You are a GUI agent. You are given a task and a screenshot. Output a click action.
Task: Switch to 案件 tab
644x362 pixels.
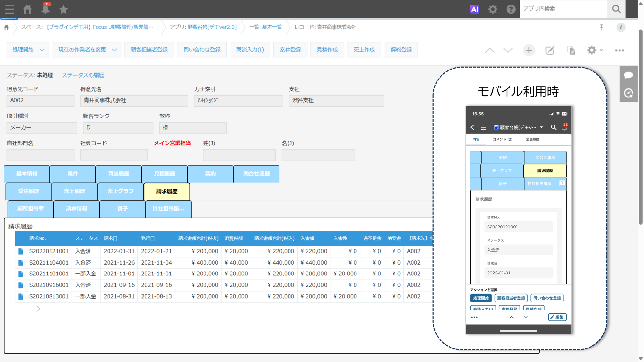tap(73, 174)
